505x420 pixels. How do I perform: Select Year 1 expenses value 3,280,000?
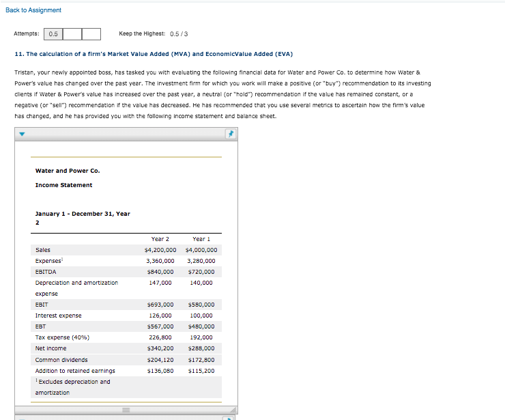(201, 261)
